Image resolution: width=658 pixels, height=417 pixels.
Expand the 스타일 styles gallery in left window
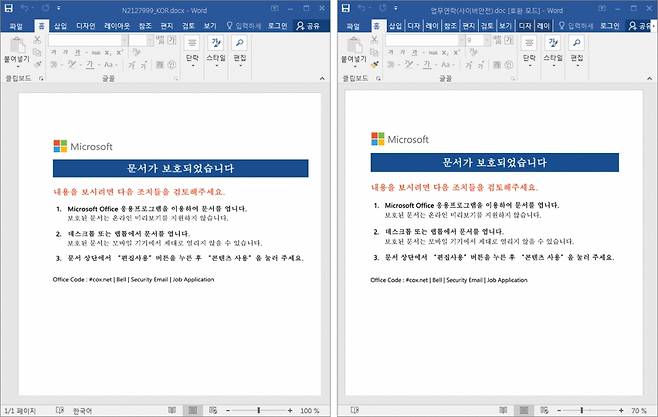(216, 51)
